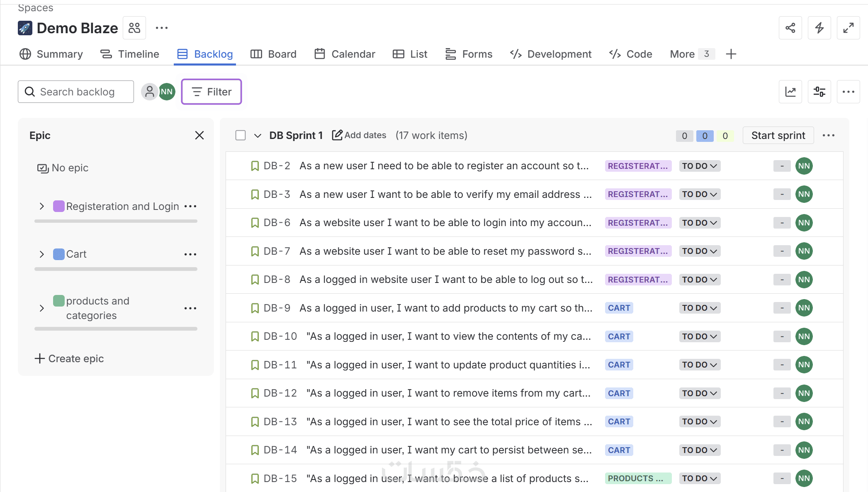Open the TO DO status dropdown for DB-2

(x=700, y=166)
